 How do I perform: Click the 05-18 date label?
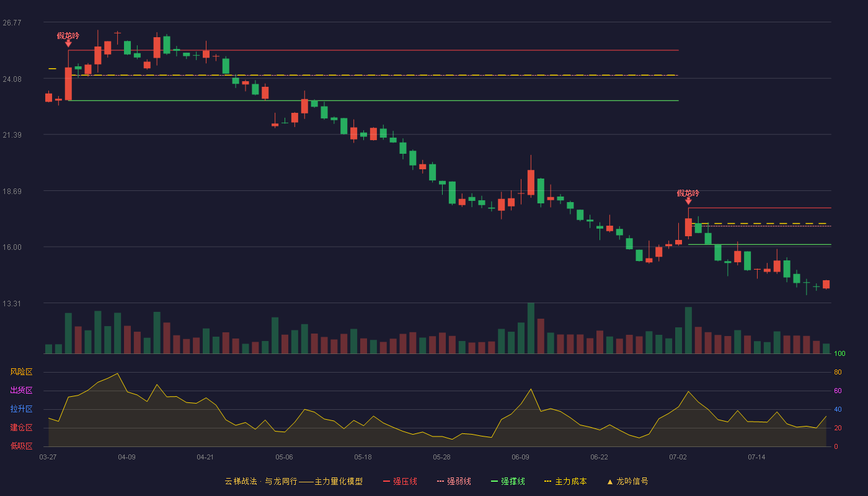pyautogui.click(x=363, y=457)
